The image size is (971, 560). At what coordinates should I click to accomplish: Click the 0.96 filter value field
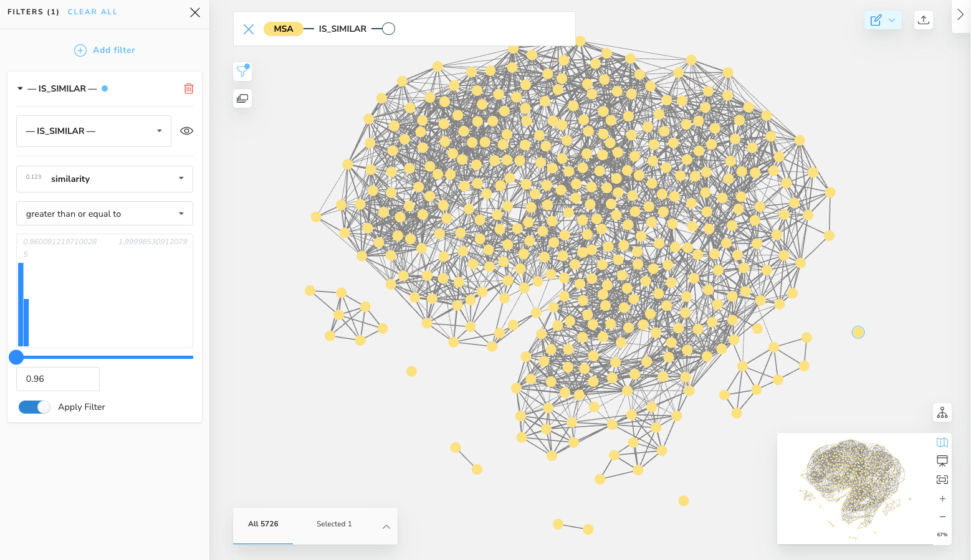(x=58, y=379)
